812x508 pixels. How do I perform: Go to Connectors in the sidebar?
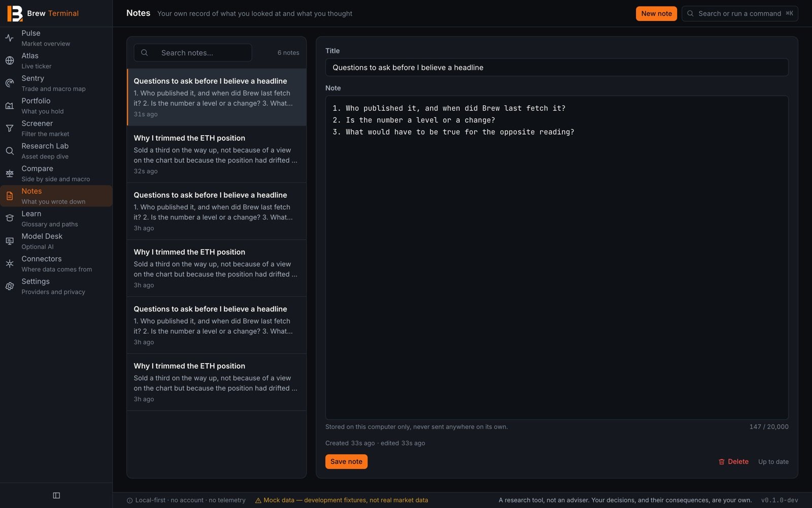click(x=56, y=264)
